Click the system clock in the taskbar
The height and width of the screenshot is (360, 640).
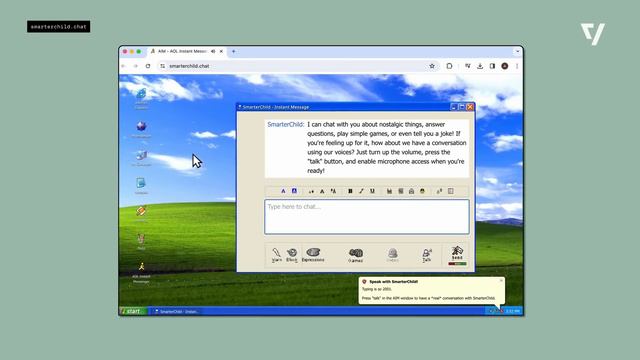pyautogui.click(x=513, y=311)
